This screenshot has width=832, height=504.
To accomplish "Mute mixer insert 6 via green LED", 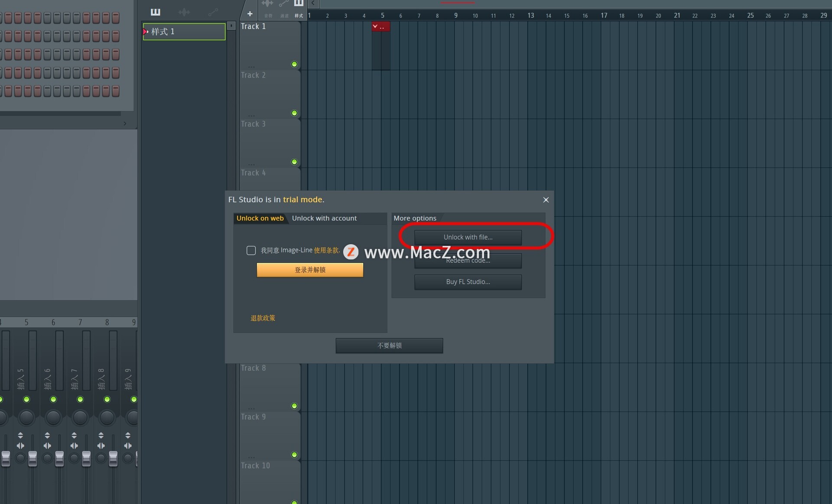I will (x=53, y=399).
